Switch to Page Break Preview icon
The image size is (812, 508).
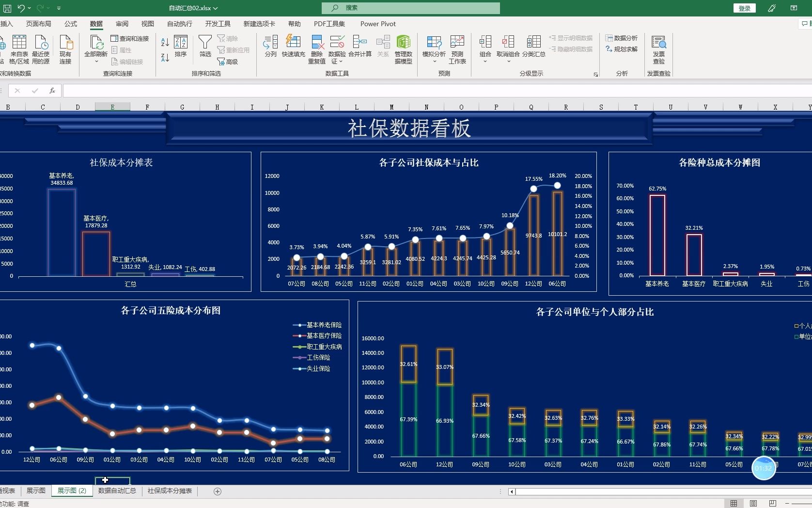coord(773,504)
